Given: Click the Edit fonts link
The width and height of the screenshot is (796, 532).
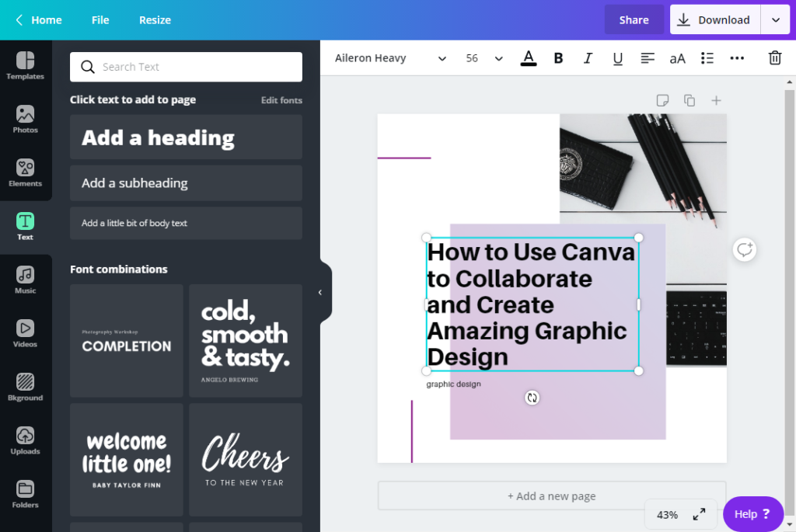Looking at the screenshot, I should coord(281,99).
